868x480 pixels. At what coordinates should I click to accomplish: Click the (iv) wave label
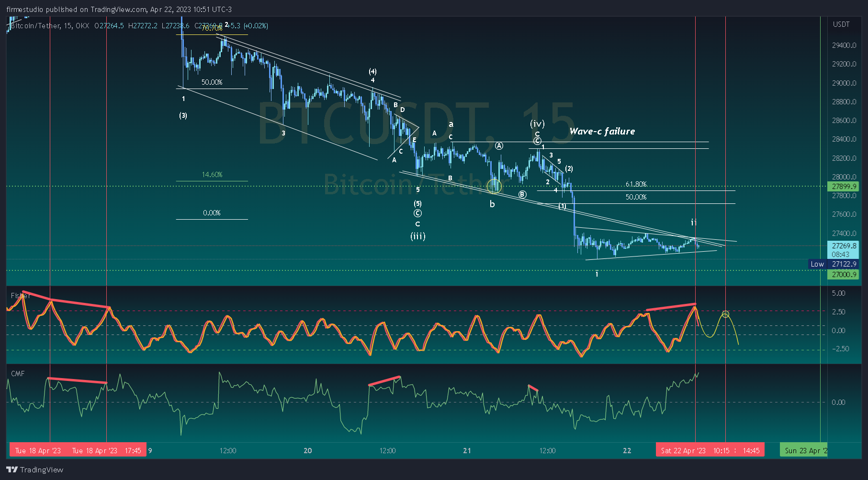pyautogui.click(x=537, y=124)
